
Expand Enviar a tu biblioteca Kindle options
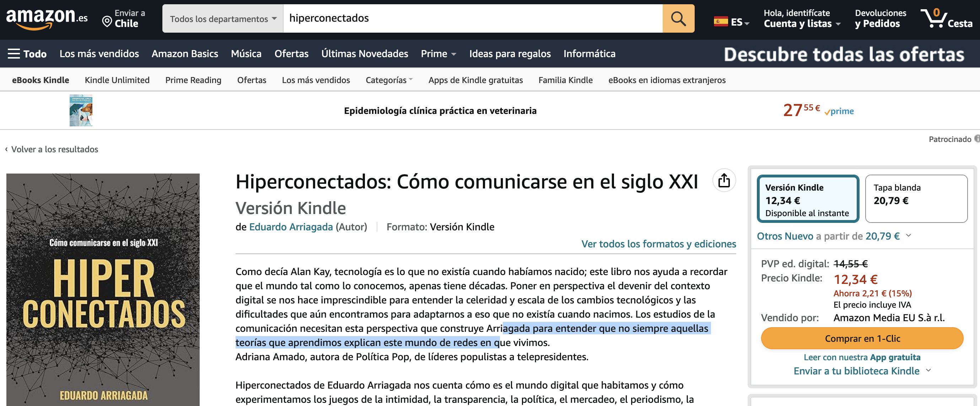(862, 371)
